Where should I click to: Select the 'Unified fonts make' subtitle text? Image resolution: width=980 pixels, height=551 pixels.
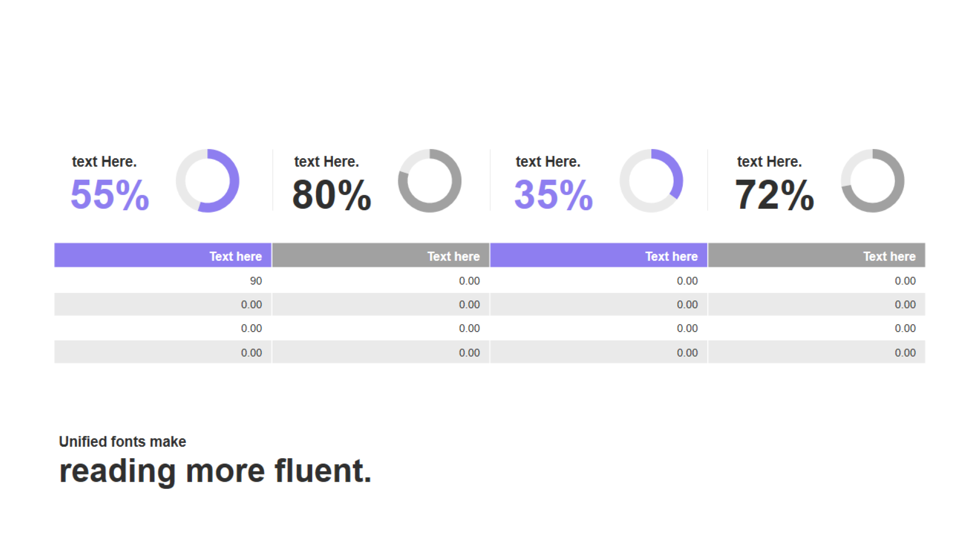(122, 442)
